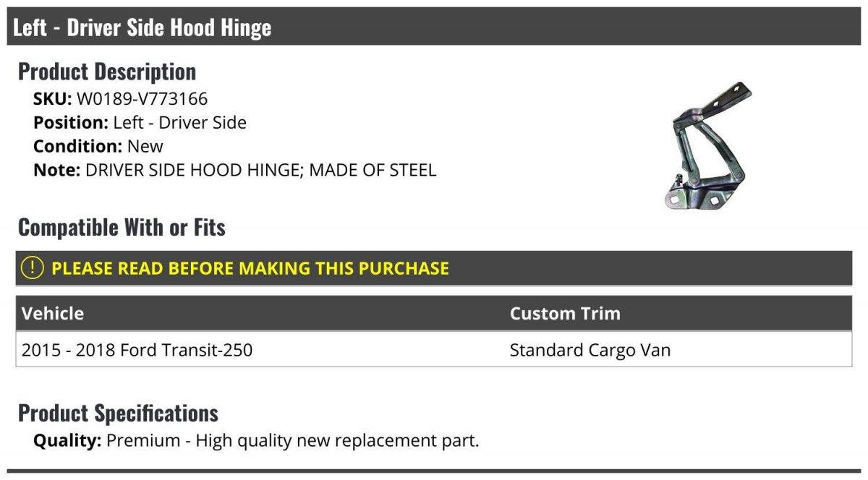Open 'PLEASE READ BEFORE MAKING THIS PURCHASE' banner

433,267
